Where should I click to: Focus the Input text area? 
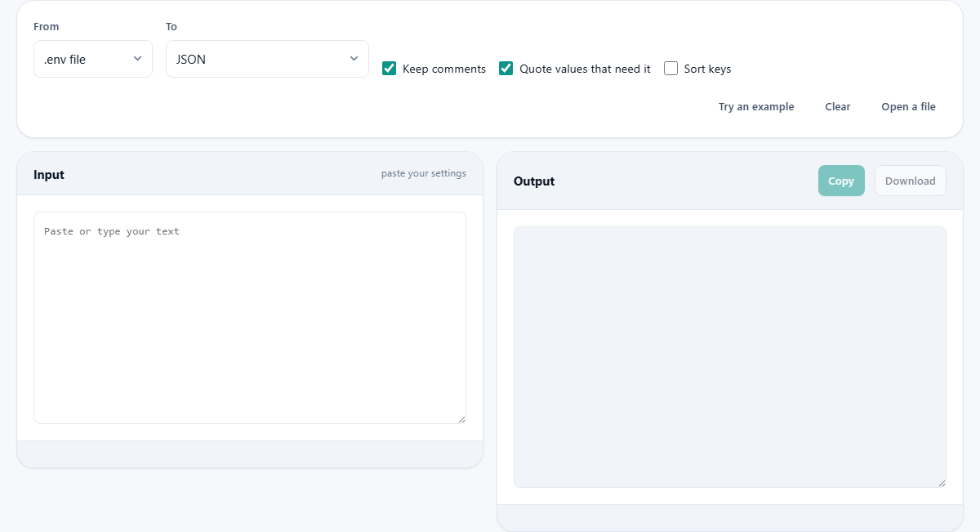[x=250, y=318]
